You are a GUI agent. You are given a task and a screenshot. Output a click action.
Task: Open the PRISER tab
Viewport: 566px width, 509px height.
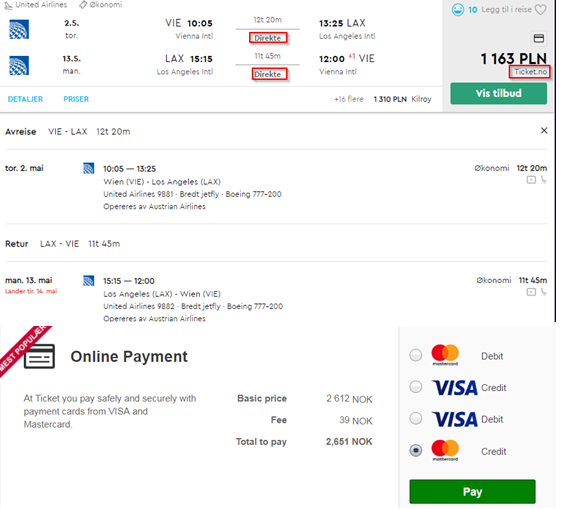tap(76, 99)
